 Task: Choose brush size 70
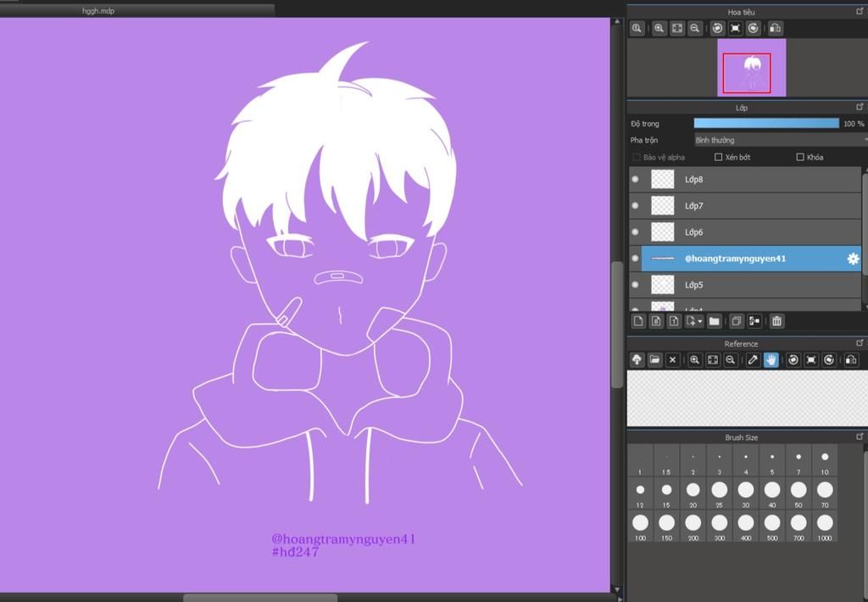825,493
